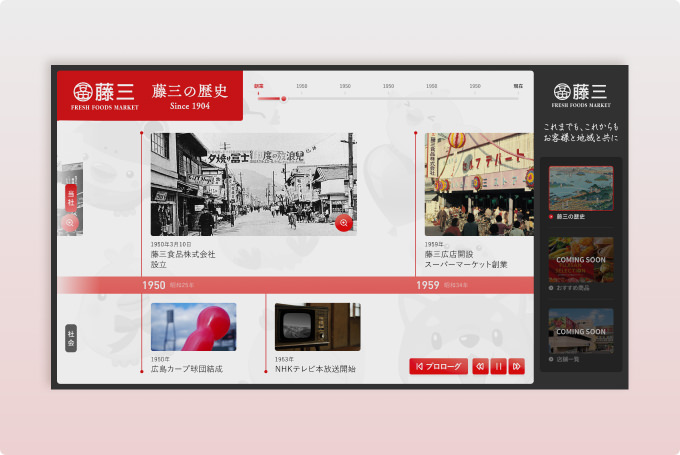This screenshot has height=455, width=680.
Task: Click the rewind playback button
Action: [x=480, y=367]
